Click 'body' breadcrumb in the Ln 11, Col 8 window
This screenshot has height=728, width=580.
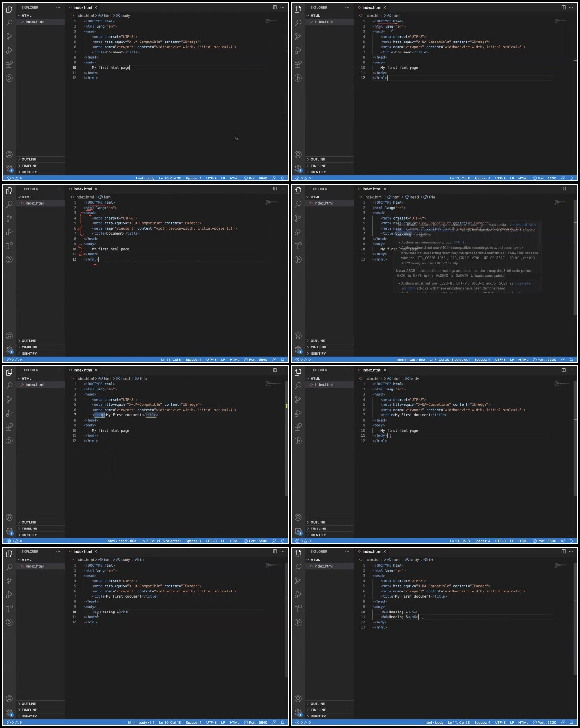pyautogui.click(x=412, y=378)
